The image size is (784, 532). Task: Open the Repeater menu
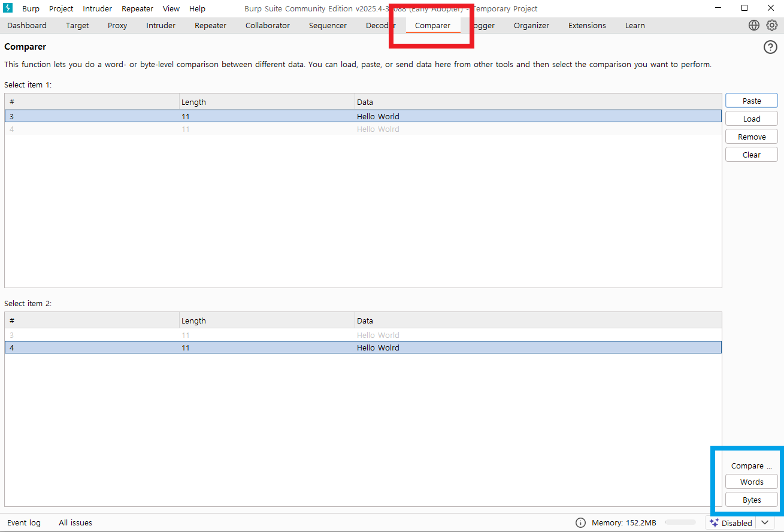[137, 8]
